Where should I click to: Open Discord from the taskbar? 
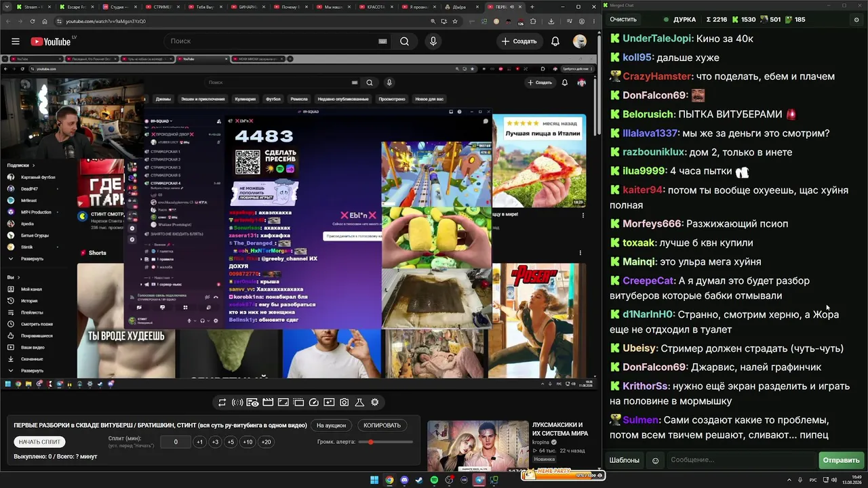405,481
